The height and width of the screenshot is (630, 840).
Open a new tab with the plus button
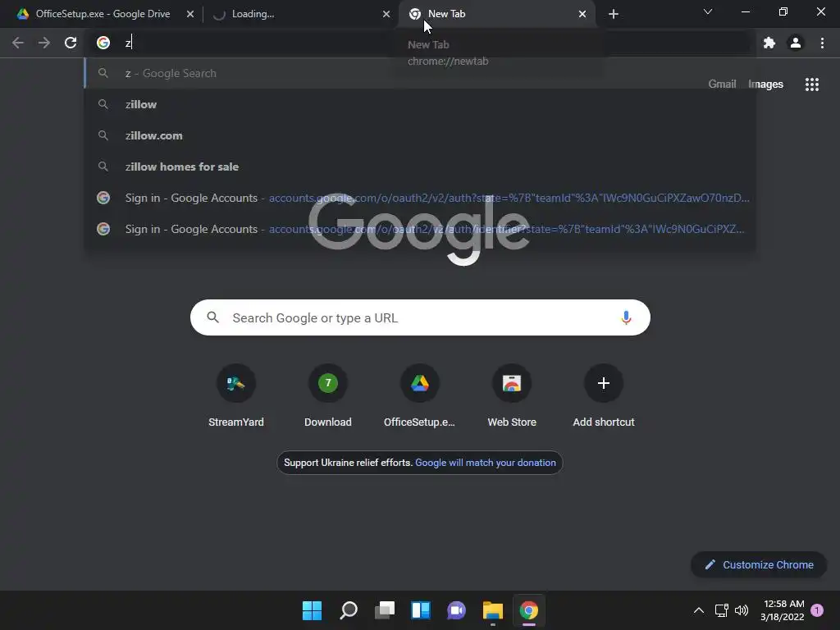click(x=614, y=14)
